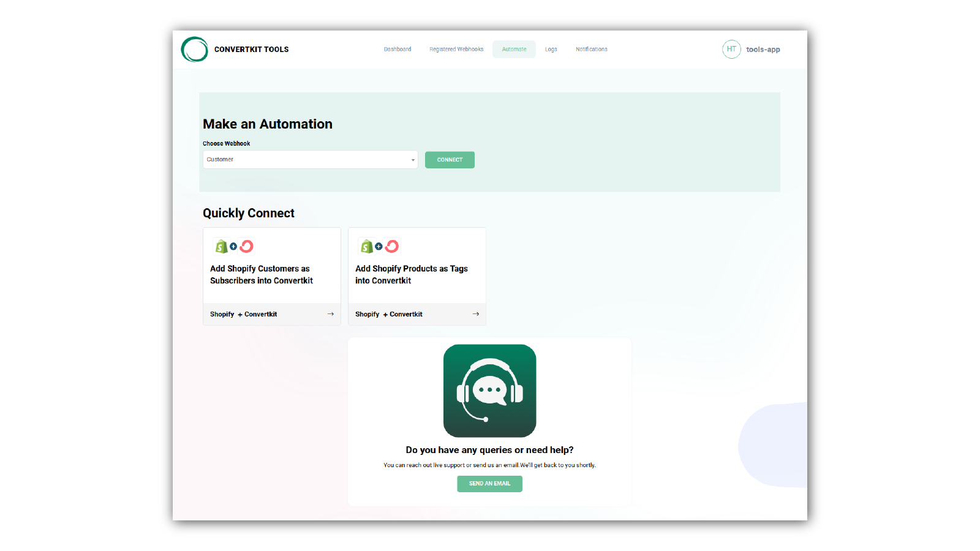The image size is (980, 551).
Task: Open the tools-app account name
Action: tap(763, 50)
